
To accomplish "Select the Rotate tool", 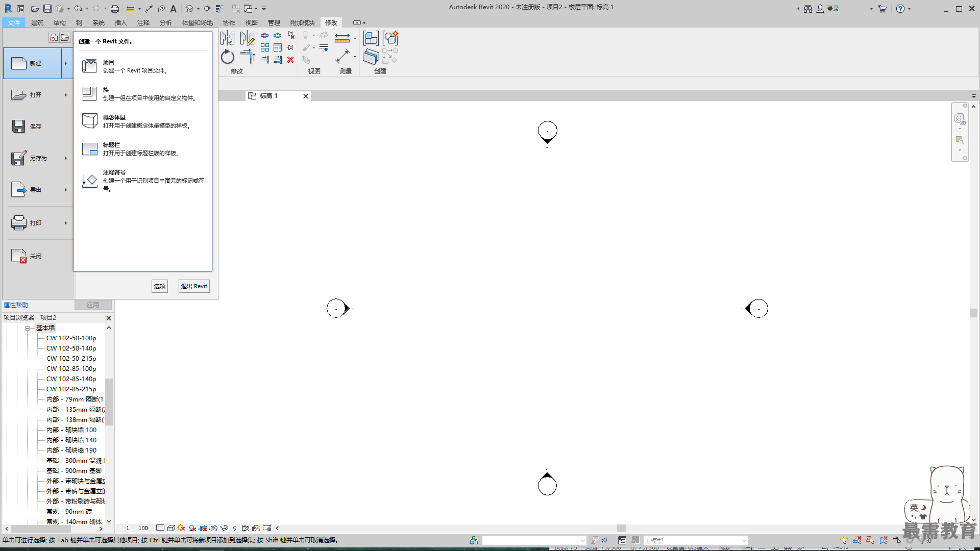I will [228, 57].
